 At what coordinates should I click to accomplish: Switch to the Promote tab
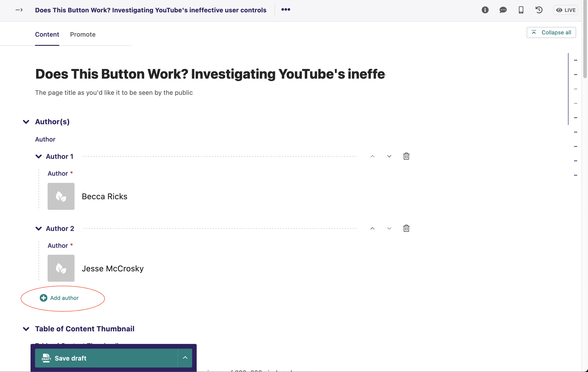pos(82,34)
